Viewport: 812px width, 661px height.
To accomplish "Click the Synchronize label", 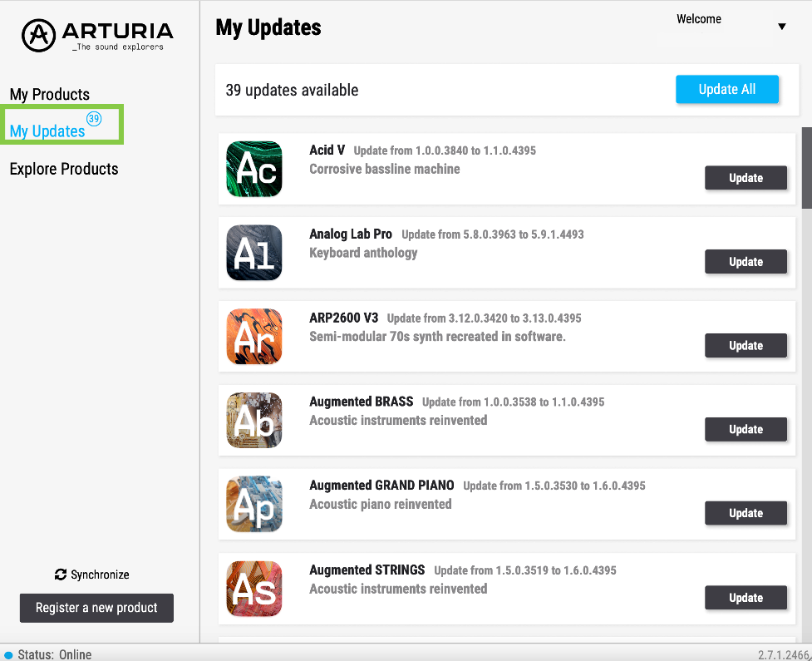I will point(100,575).
